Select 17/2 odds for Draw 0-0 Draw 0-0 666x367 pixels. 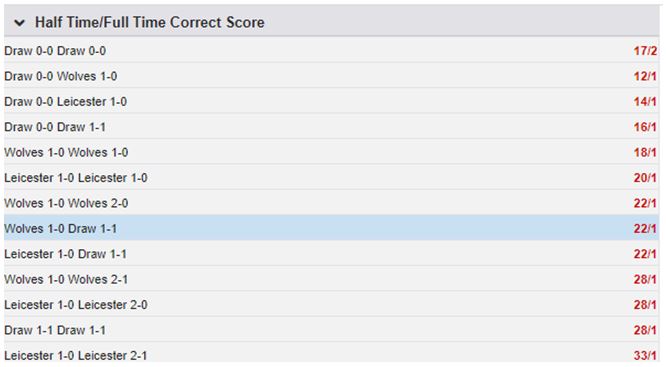click(x=645, y=51)
